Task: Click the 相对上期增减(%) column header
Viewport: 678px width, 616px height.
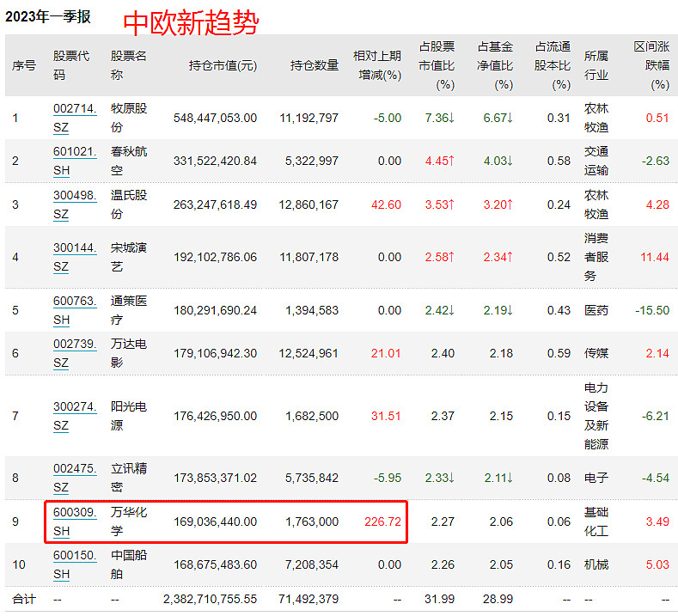Action: pos(377,65)
